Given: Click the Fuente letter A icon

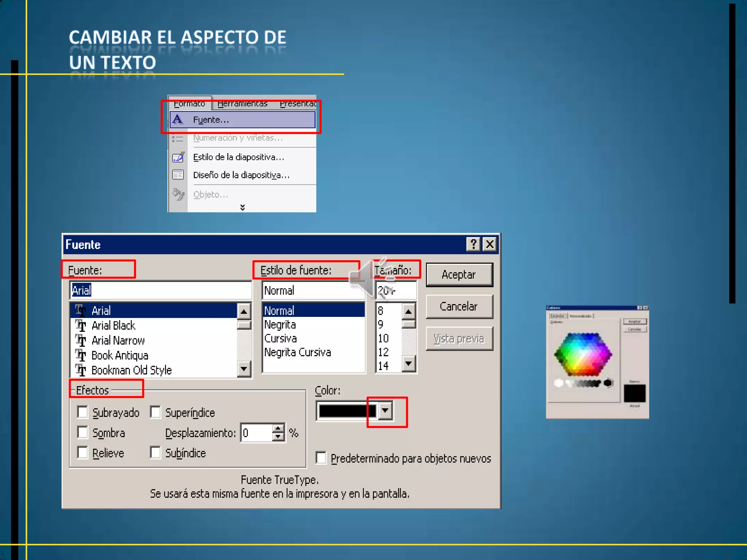Looking at the screenshot, I should [x=178, y=119].
